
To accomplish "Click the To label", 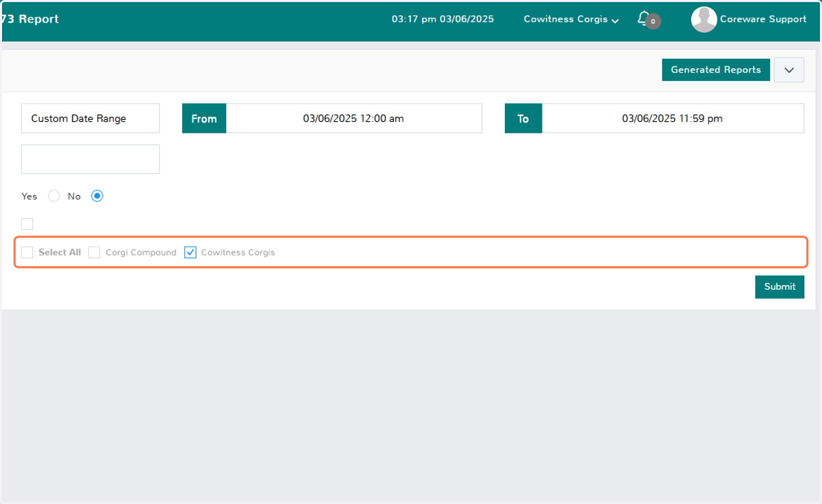I will pyautogui.click(x=523, y=118).
